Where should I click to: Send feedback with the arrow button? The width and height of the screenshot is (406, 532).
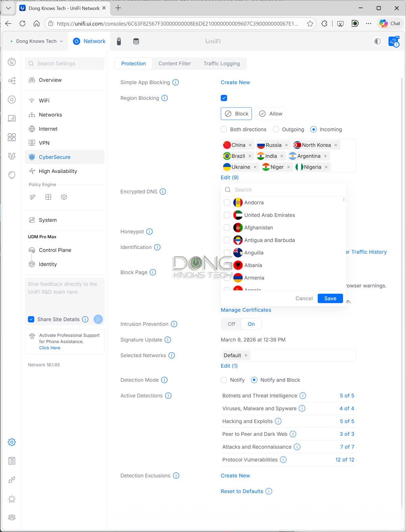[98, 319]
